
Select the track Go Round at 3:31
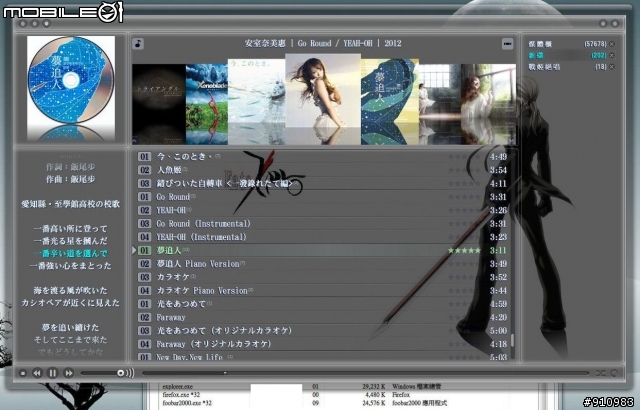322,197
